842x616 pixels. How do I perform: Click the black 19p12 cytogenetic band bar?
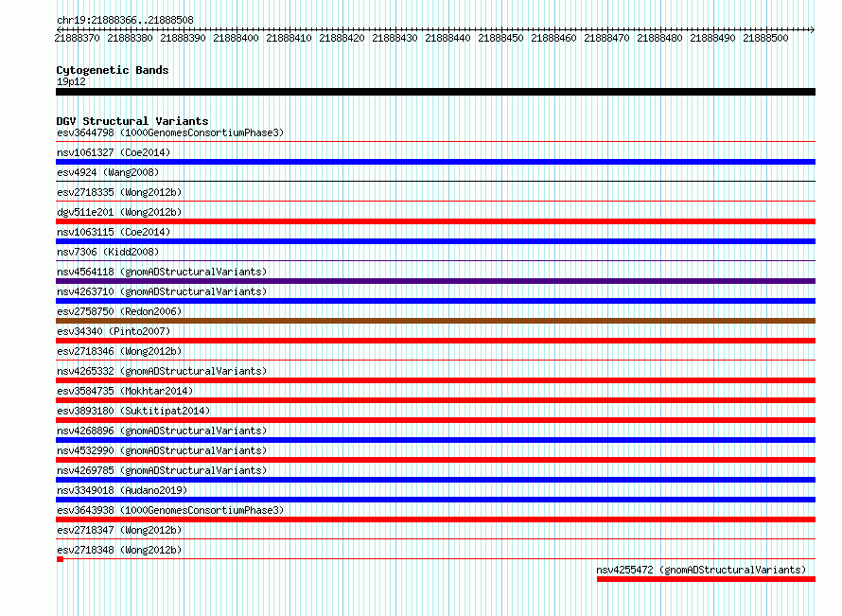435,92
